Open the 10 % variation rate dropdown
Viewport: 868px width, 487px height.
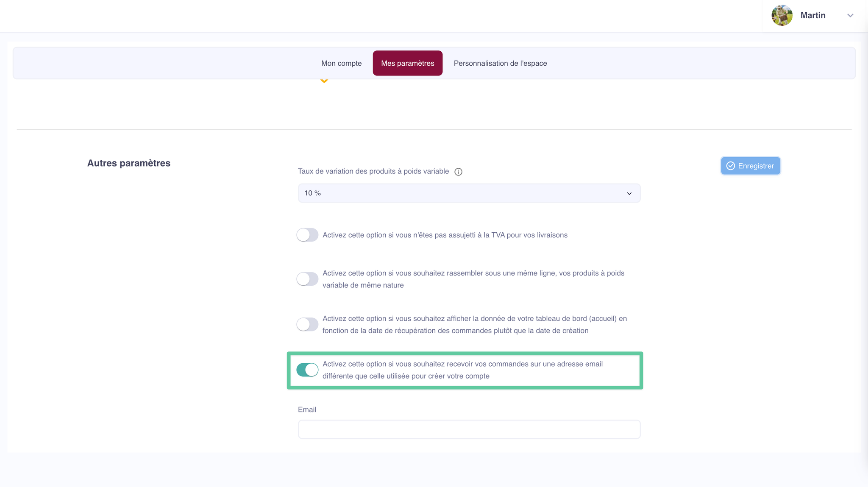tap(469, 193)
